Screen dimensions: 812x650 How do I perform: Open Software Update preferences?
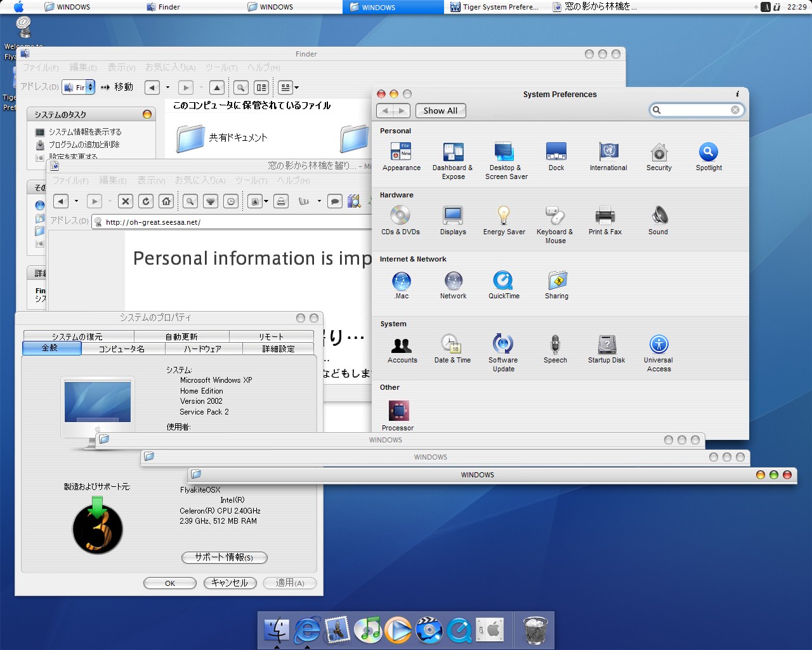(503, 353)
